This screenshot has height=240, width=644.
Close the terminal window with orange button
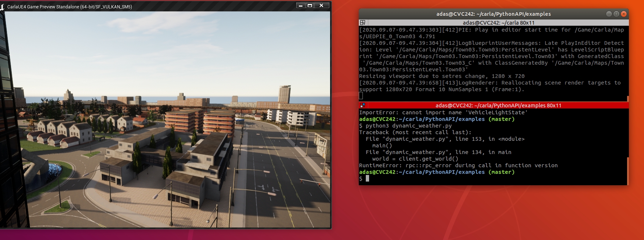[x=623, y=14]
